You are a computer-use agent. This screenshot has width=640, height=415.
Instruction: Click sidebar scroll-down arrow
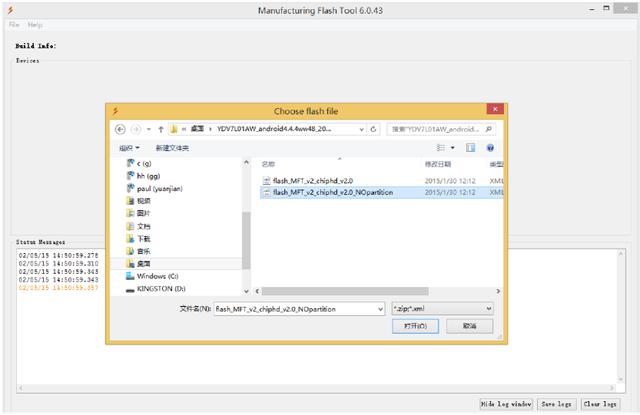click(246, 291)
